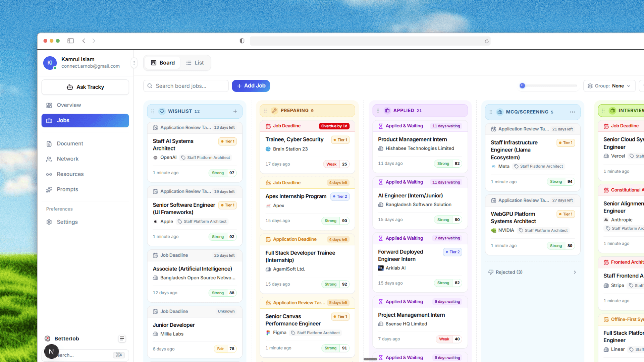644x362 pixels.
Task: Open Project Management Intern card
Action: point(420,322)
